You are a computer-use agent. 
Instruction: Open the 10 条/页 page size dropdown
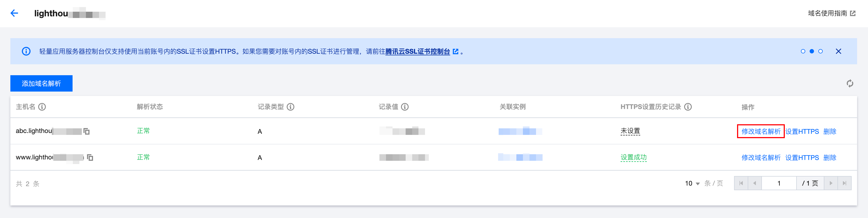(692, 183)
